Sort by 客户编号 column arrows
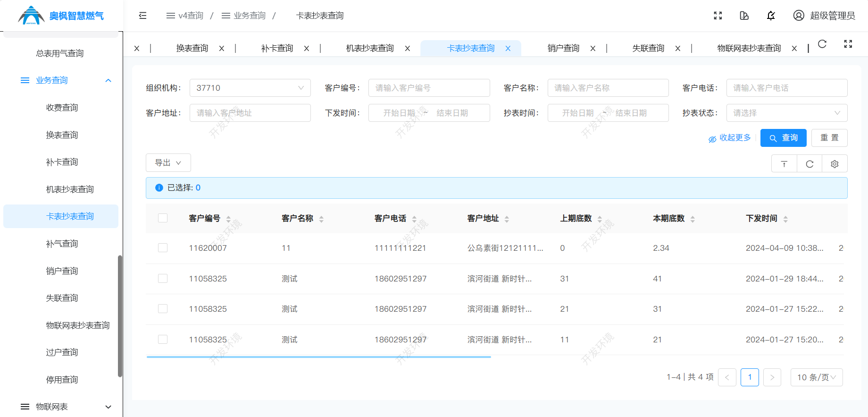Screen dimensions: 868x417 pos(228,219)
